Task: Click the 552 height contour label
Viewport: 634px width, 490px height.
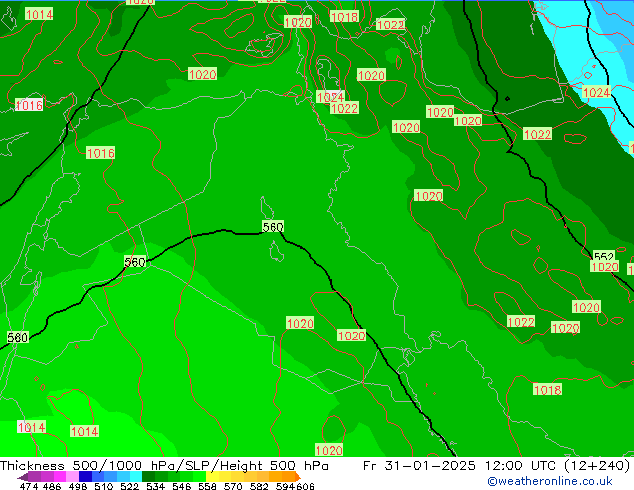Action: pyautogui.click(x=604, y=256)
